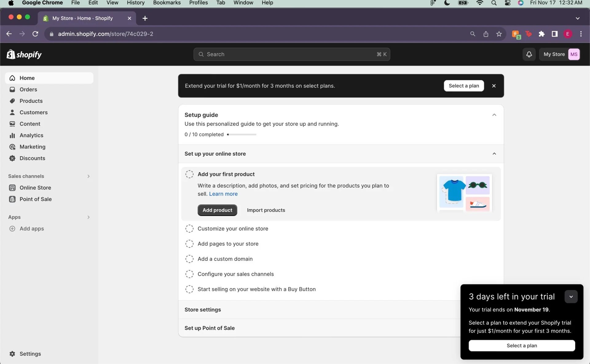
Task: Mark 'Customize your online store' circle complete
Action: (x=189, y=229)
